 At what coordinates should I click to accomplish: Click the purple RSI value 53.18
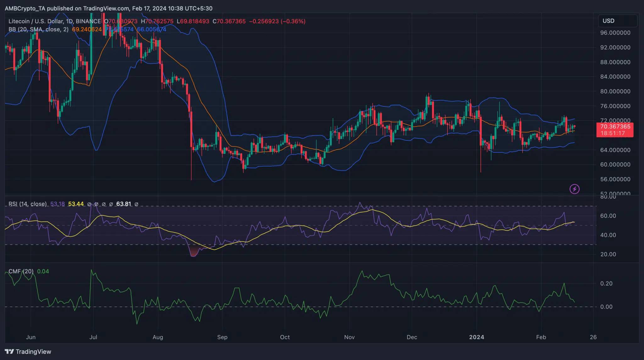pyautogui.click(x=58, y=204)
